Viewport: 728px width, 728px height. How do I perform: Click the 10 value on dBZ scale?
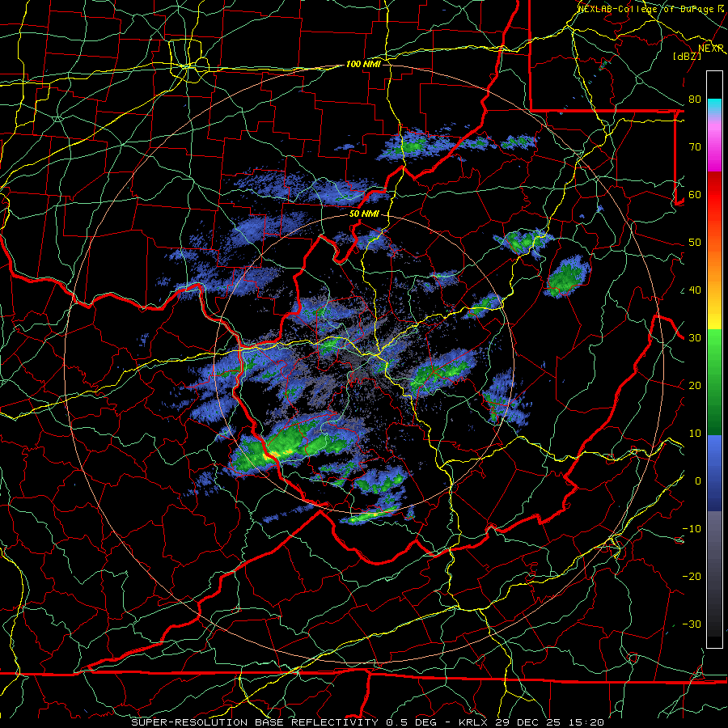[695, 434]
